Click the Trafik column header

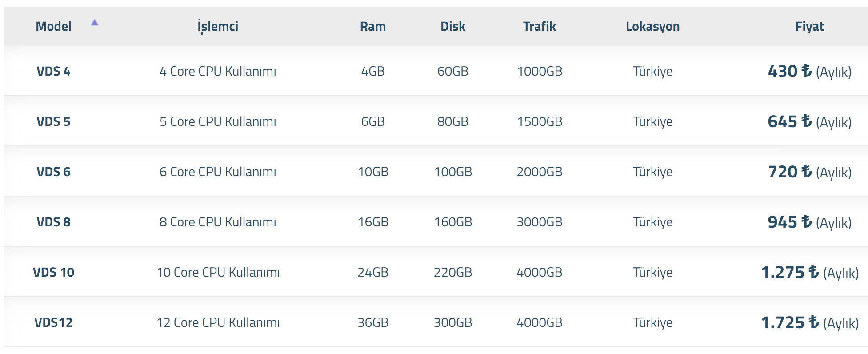click(540, 26)
